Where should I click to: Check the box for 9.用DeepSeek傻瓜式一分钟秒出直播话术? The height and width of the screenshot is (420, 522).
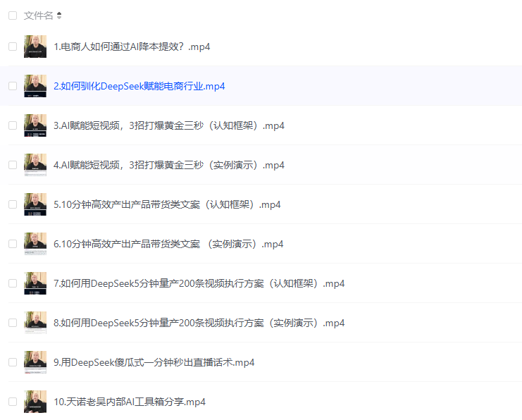pyautogui.click(x=13, y=362)
